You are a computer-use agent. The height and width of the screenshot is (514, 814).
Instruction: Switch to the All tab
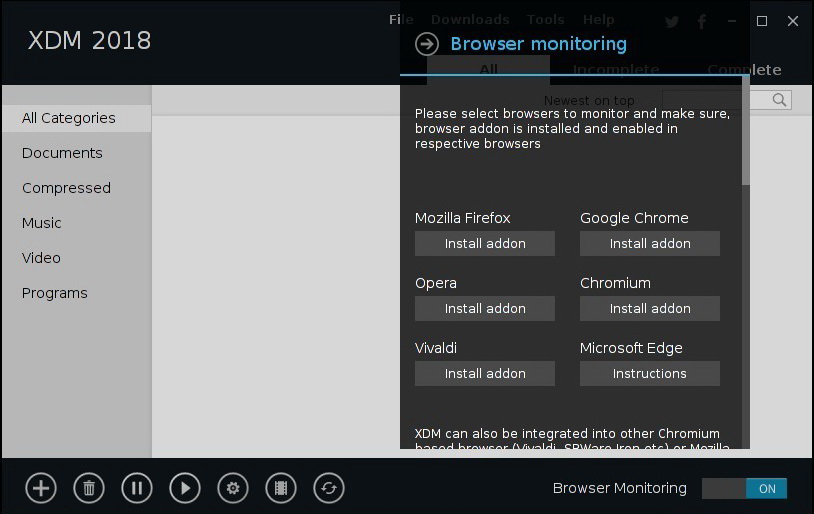(x=489, y=70)
